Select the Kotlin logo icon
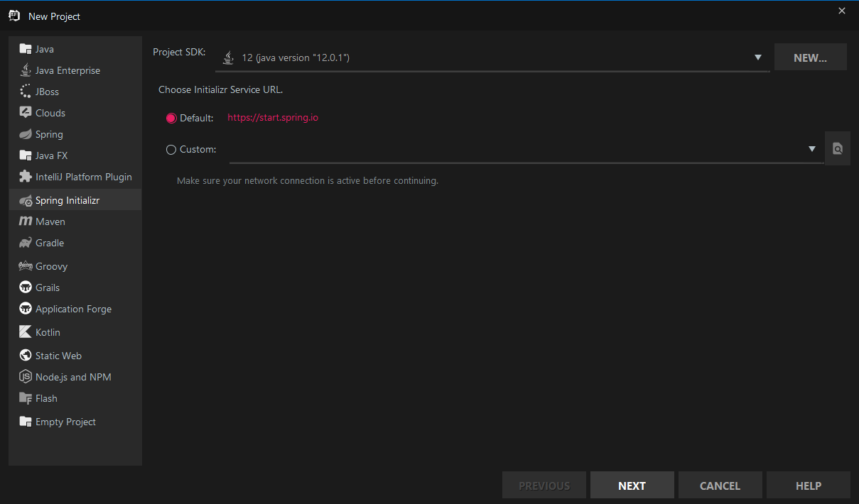Screen dimensions: 859x504 tap(26, 332)
